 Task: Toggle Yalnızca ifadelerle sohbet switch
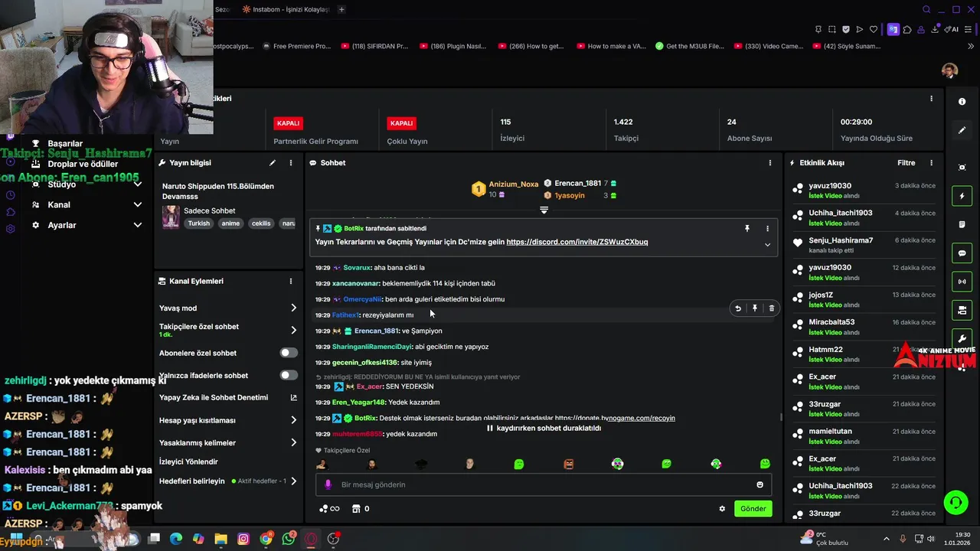click(289, 376)
